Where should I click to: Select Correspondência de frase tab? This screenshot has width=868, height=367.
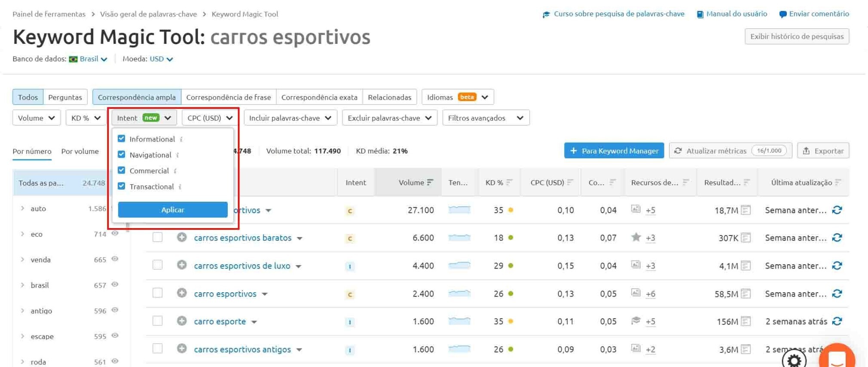[x=229, y=97]
